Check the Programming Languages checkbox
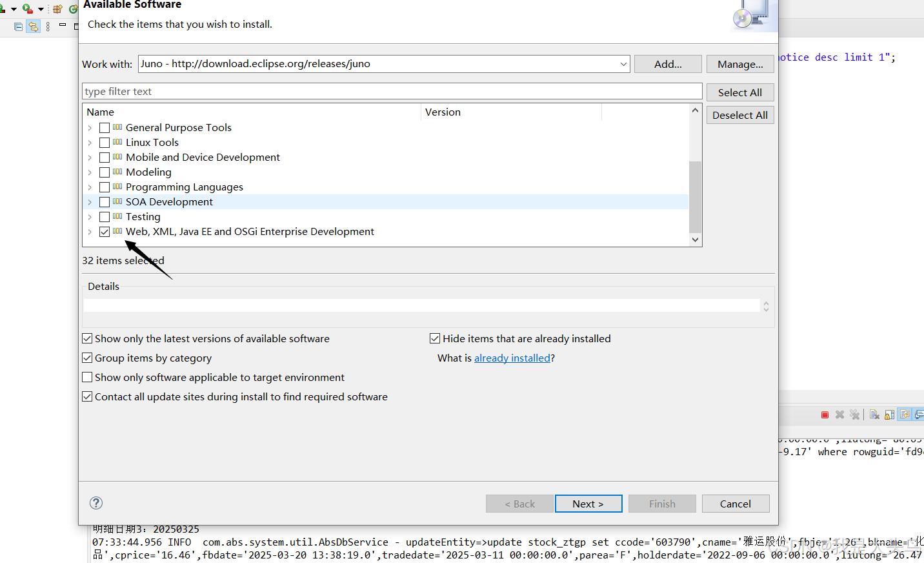Image resolution: width=924 pixels, height=563 pixels. pyautogui.click(x=105, y=187)
